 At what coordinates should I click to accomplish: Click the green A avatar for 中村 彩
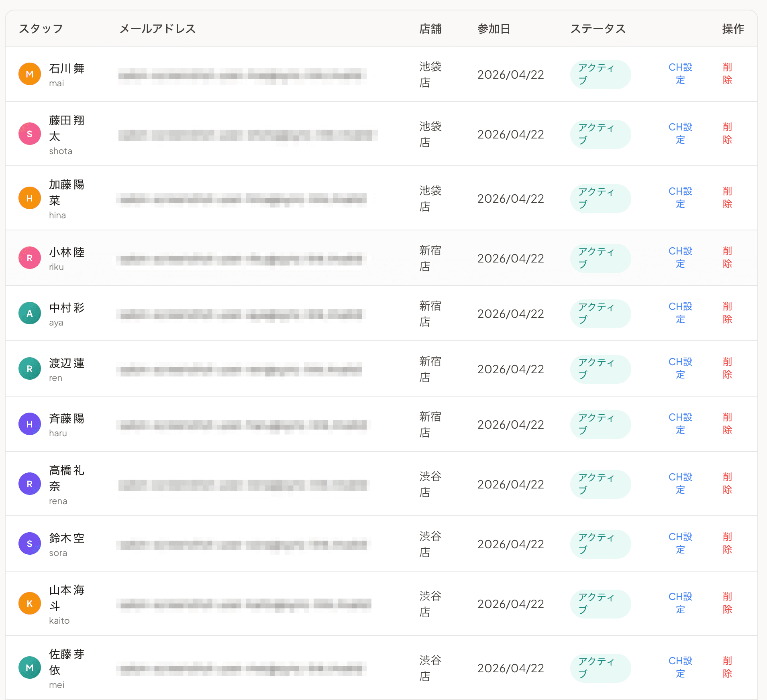pos(30,313)
